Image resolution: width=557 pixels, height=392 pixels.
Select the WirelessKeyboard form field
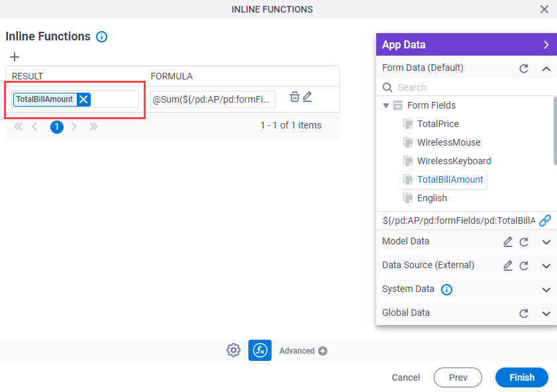(454, 161)
